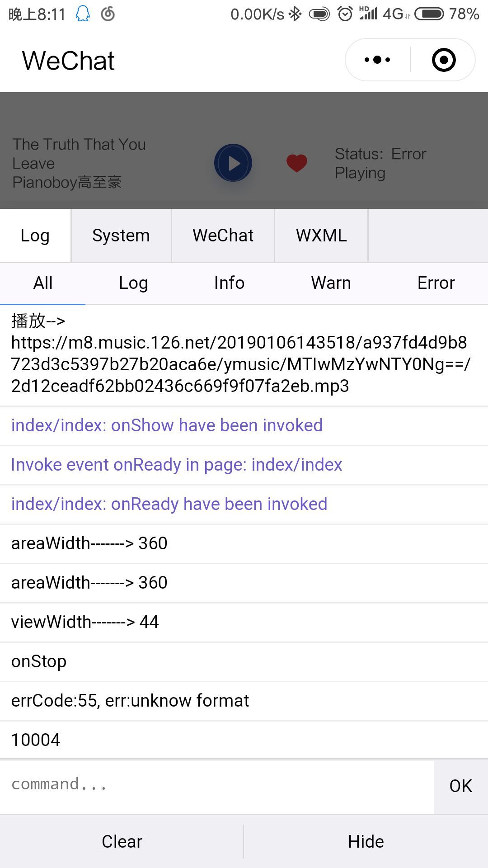488x868 pixels.
Task: Select the All log filter
Action: [x=43, y=283]
